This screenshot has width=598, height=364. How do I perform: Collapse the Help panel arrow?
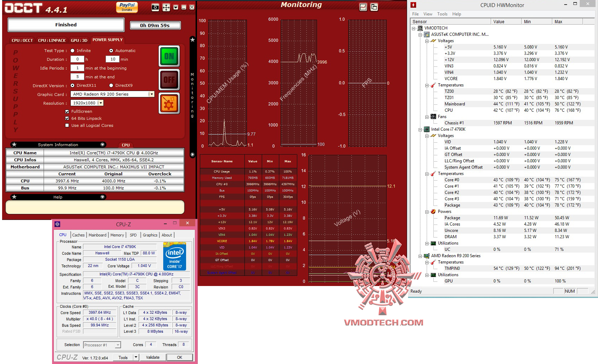tap(102, 197)
